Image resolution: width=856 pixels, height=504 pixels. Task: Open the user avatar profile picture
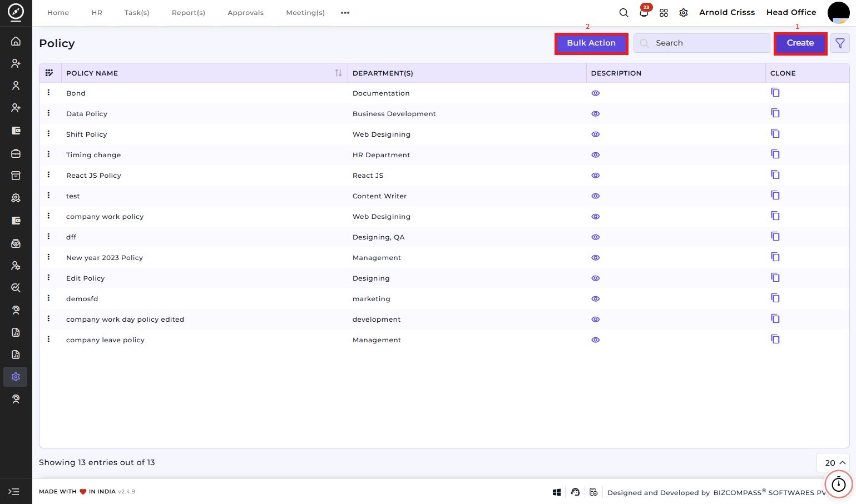click(838, 12)
